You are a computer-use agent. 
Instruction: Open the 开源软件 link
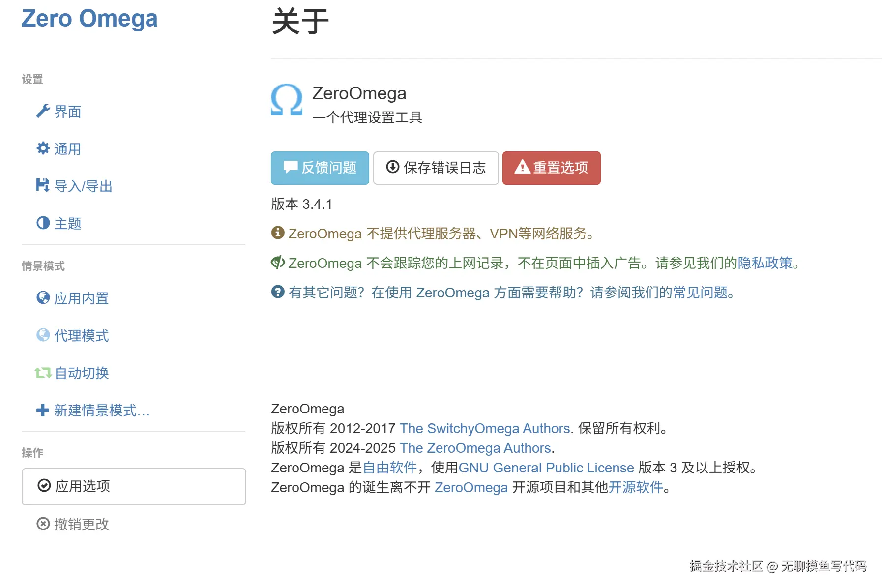[x=636, y=487]
